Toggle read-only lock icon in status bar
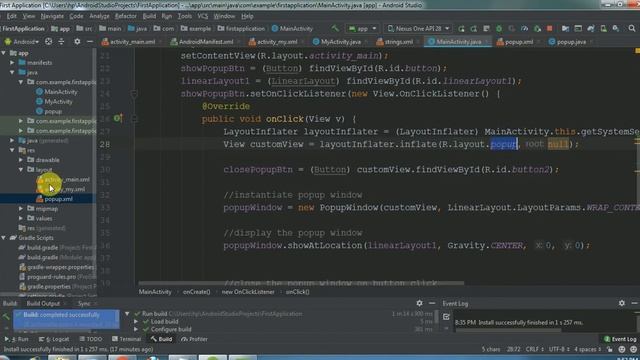This screenshot has height=360, width=640. click(610, 349)
